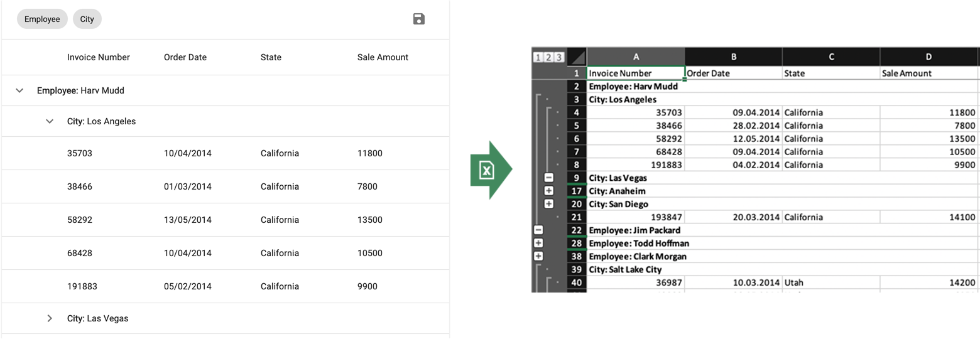
Task: Click outline level 2 button in Excel
Action: pos(548,57)
